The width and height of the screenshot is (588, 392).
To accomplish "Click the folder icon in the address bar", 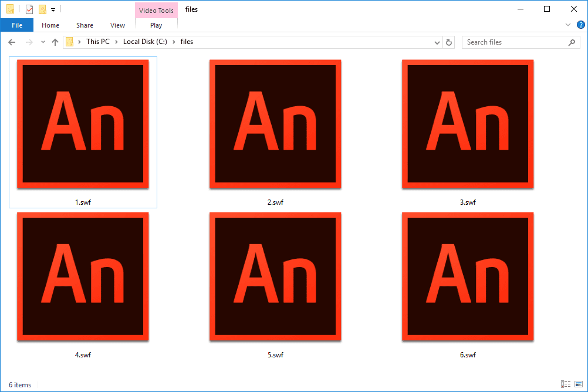I will point(70,42).
